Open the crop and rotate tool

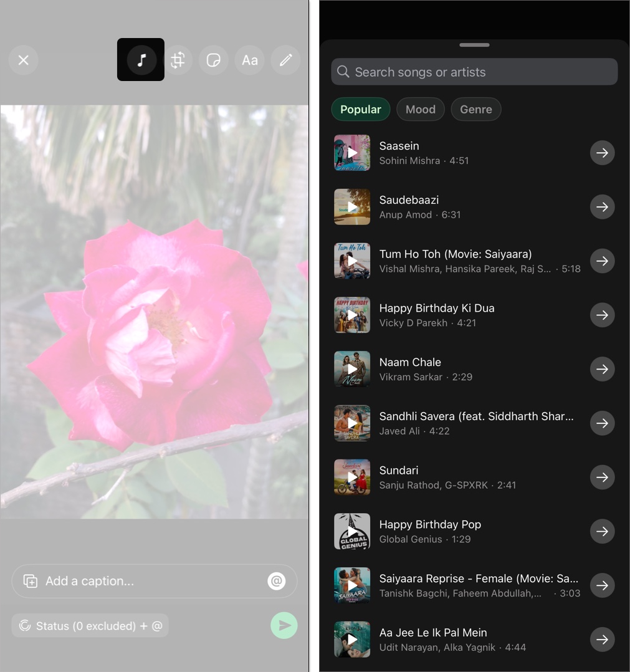click(177, 60)
